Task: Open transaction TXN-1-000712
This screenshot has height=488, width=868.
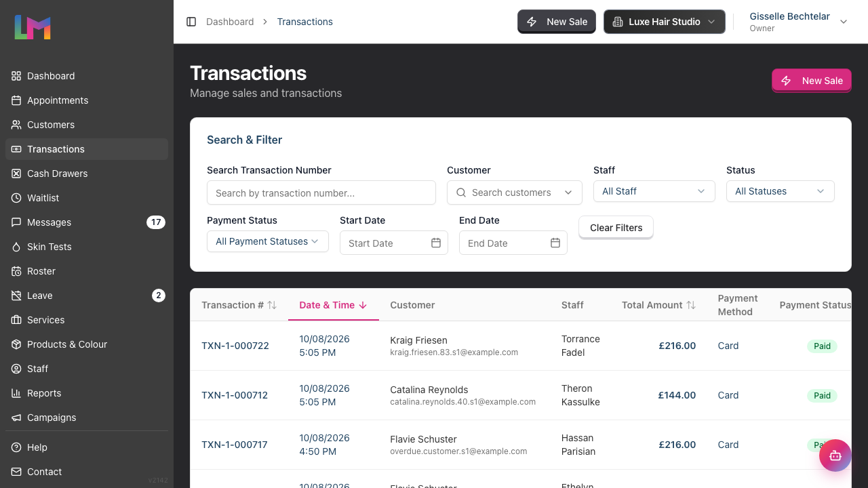Action: [235, 395]
